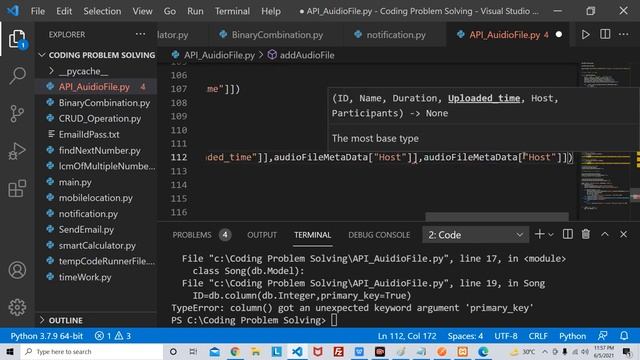Select Python 3.7.9 64-bit interpreter

point(47,336)
